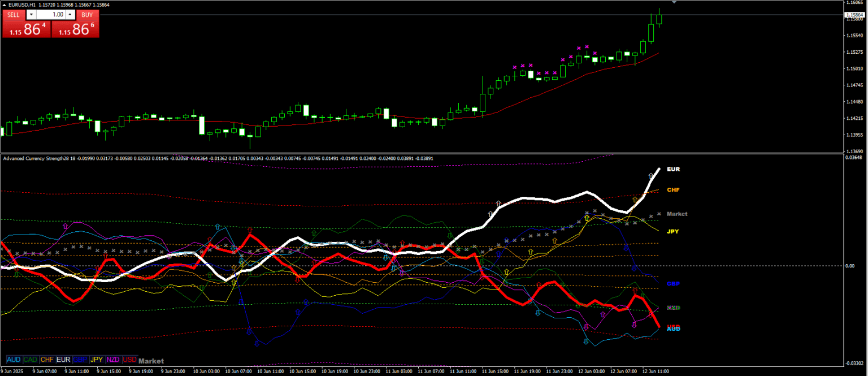The height and width of the screenshot is (376, 868).
Task: Toggle the EUR currency strength line
Action: [x=63, y=360]
